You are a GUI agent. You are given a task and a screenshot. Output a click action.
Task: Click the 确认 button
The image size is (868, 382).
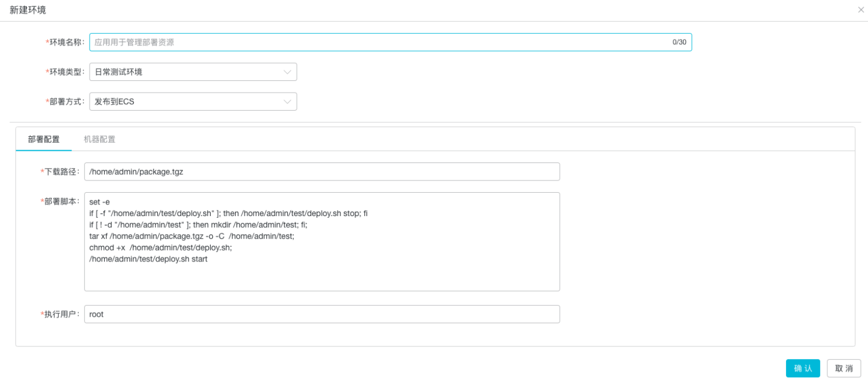[803, 368]
